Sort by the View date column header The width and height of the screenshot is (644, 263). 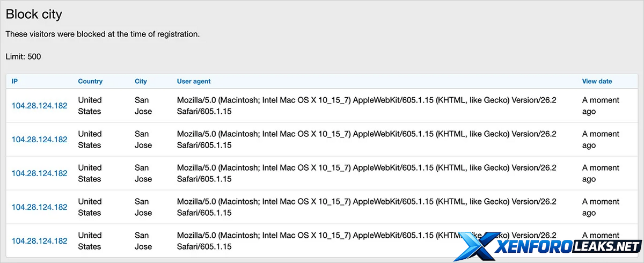(597, 82)
